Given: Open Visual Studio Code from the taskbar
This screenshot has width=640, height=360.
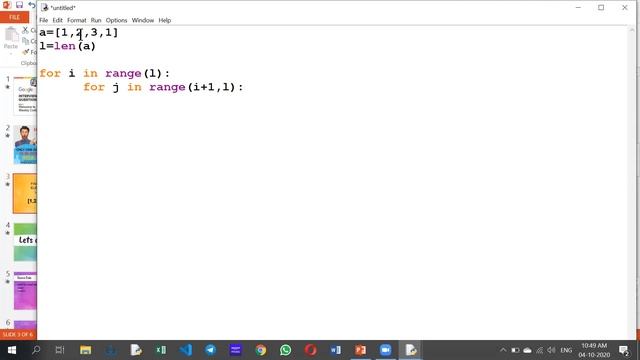Looking at the screenshot, I should [x=186, y=350].
